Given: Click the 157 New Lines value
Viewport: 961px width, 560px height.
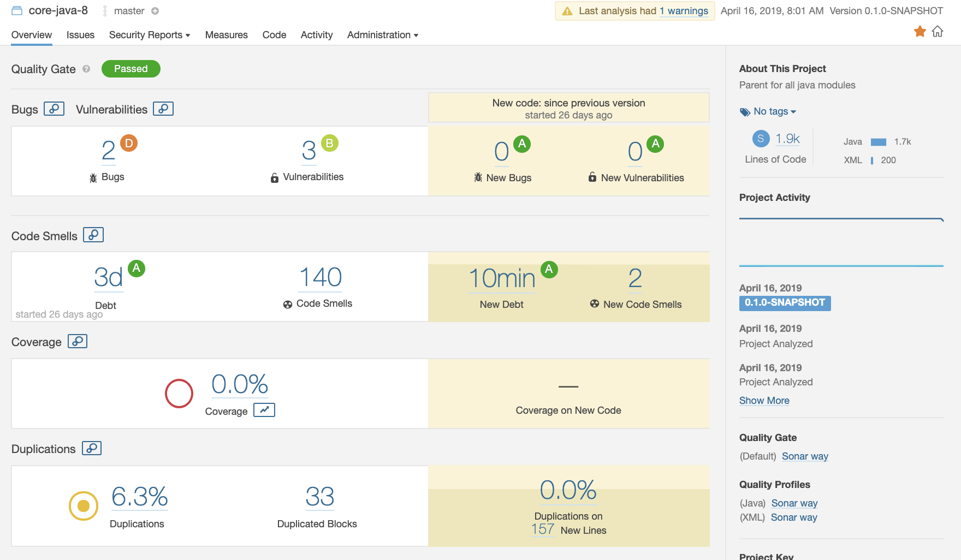Looking at the screenshot, I should click(x=543, y=529).
